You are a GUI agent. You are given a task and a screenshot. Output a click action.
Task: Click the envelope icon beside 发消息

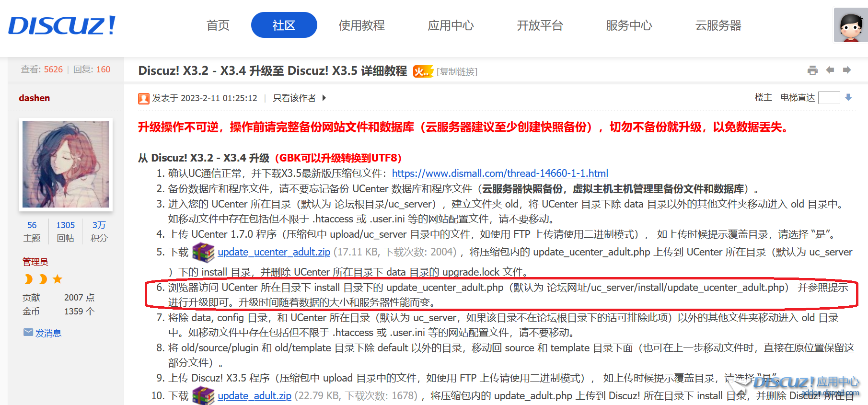28,332
